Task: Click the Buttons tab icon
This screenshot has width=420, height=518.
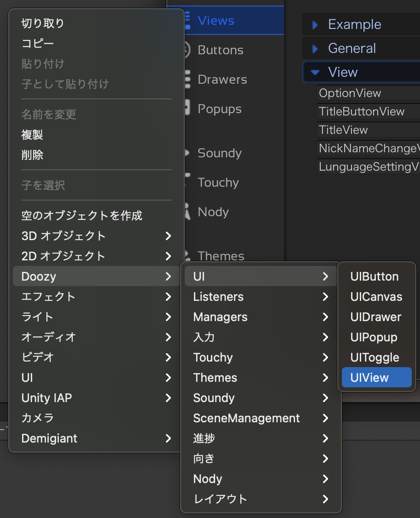Action: point(187,50)
